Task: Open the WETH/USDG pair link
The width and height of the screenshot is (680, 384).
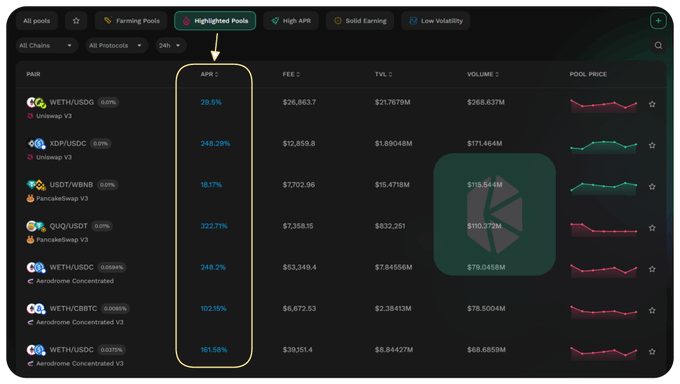Action: 72,102
